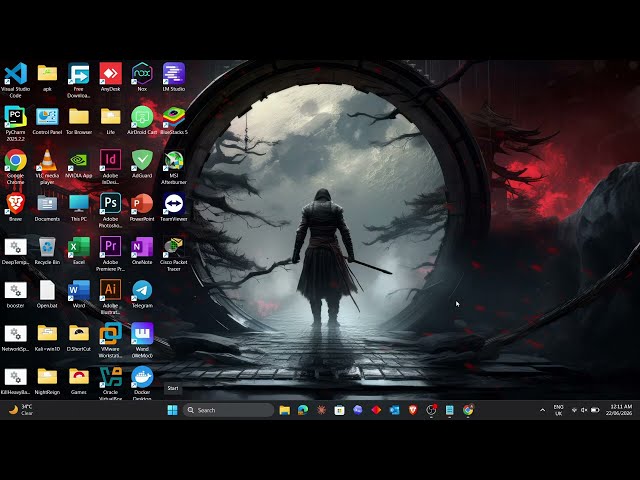Click the taskbar Search box
The height and width of the screenshot is (480, 640).
pyautogui.click(x=229, y=410)
